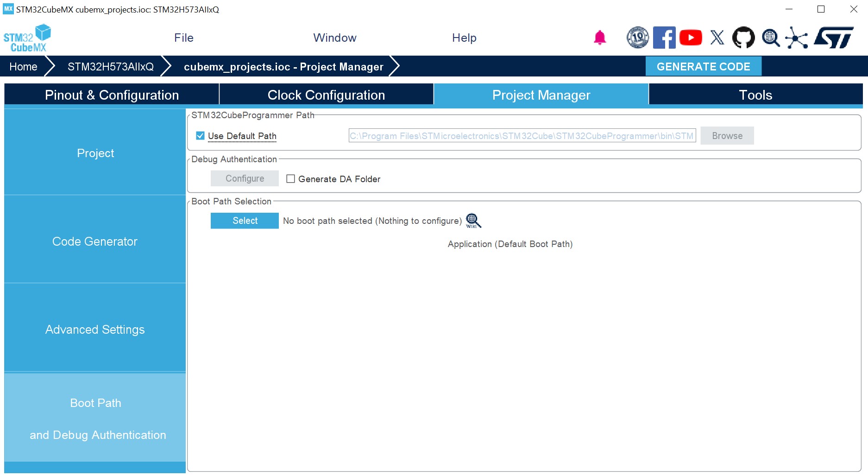868x476 pixels.
Task: Enable the Generate DA Folder checkbox
Action: point(290,179)
